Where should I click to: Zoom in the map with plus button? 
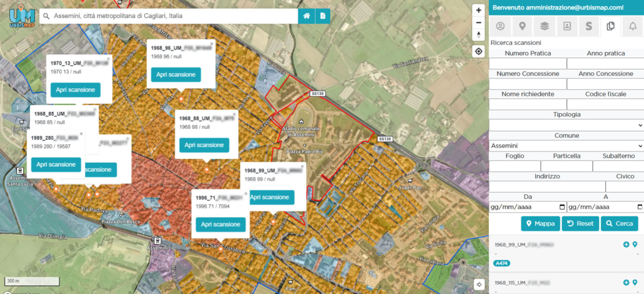[478, 10]
